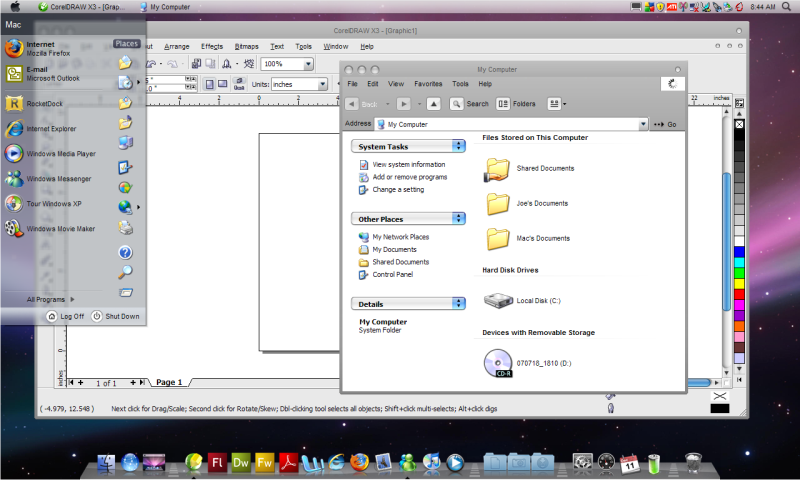Go up one folder level
This screenshot has width=800, height=480.
pos(433,104)
